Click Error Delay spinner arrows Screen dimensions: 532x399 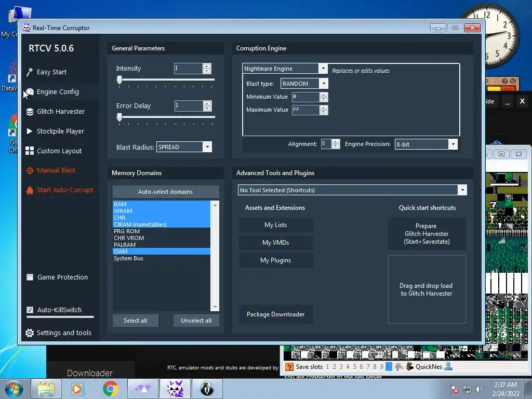pyautogui.click(x=207, y=106)
